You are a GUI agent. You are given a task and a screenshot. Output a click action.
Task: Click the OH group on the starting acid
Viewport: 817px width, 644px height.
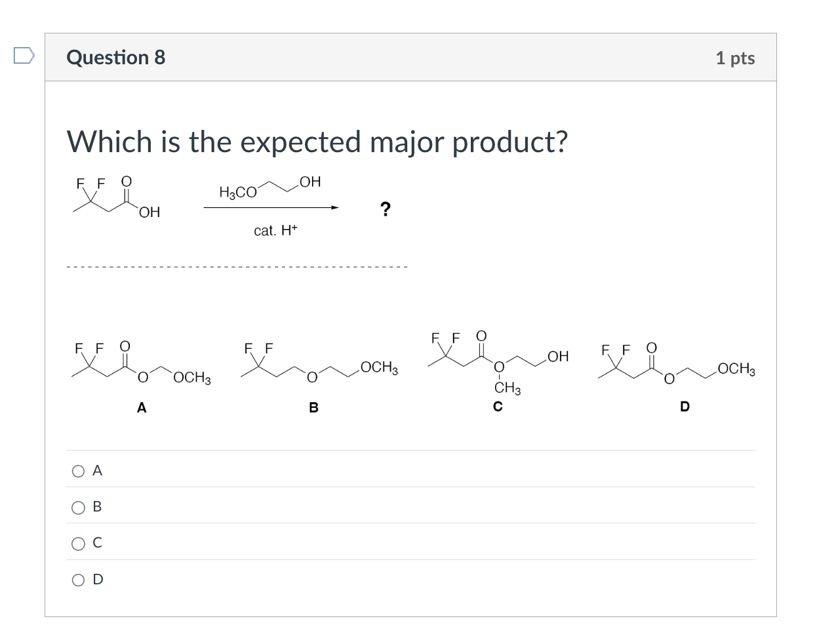[x=149, y=212]
